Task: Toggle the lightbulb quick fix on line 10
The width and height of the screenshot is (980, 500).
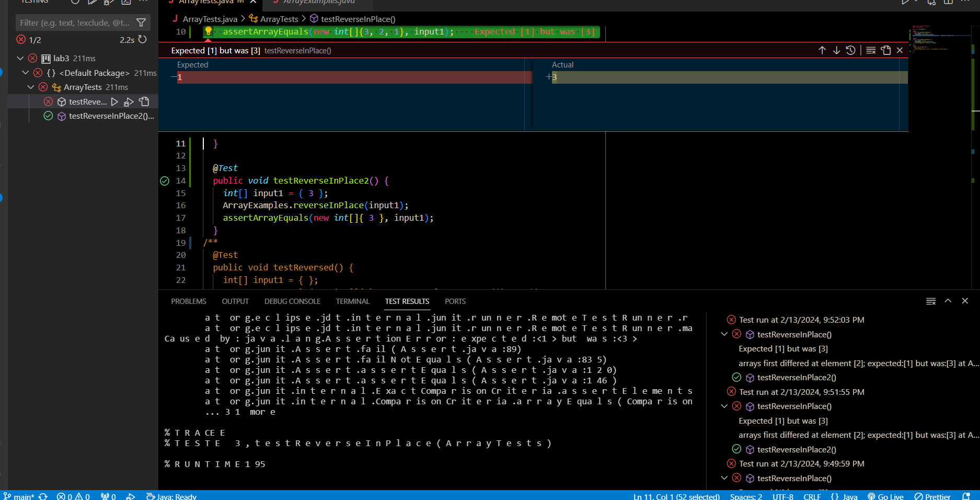Action: [x=209, y=31]
